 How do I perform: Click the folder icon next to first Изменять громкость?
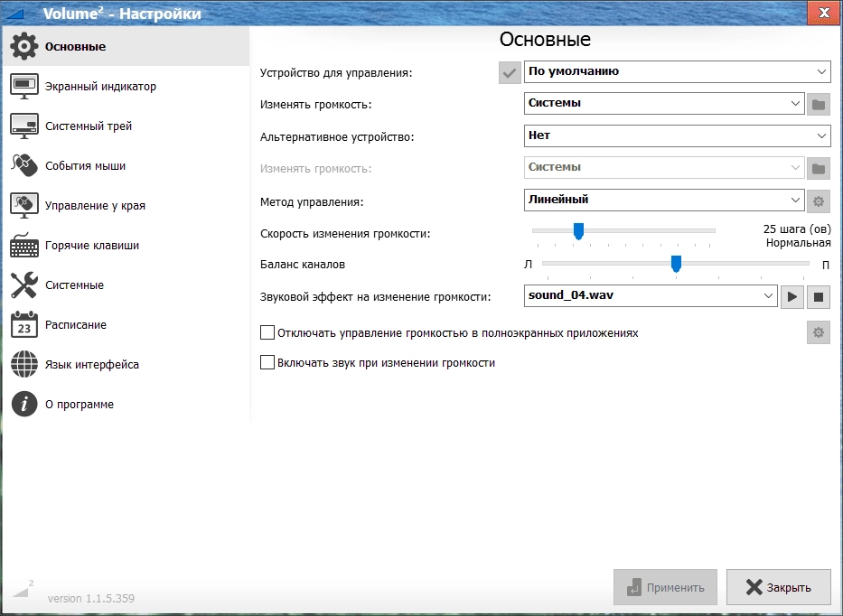click(x=819, y=104)
